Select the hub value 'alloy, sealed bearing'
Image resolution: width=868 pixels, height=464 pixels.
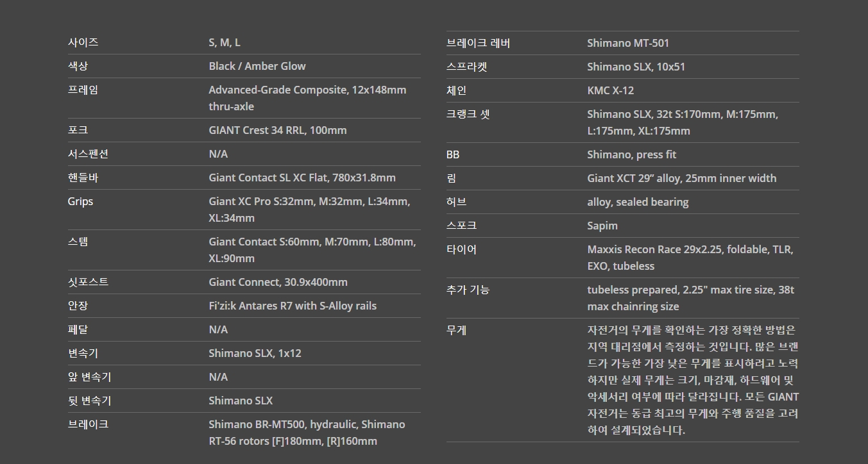[x=638, y=202]
